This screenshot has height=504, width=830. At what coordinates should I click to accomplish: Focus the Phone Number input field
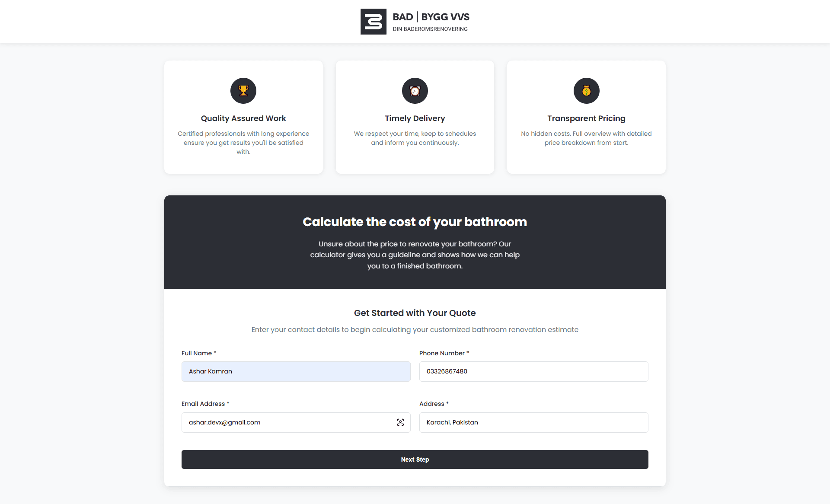(x=534, y=371)
